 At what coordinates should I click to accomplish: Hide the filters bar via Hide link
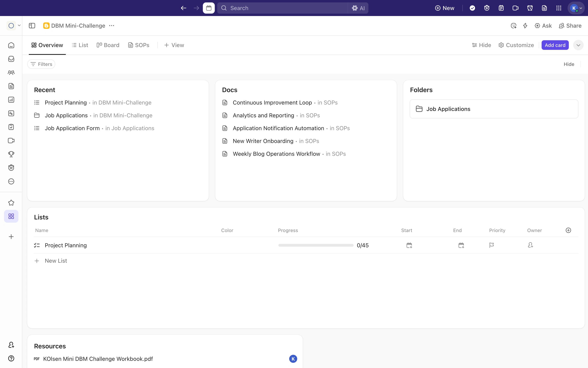(569, 64)
